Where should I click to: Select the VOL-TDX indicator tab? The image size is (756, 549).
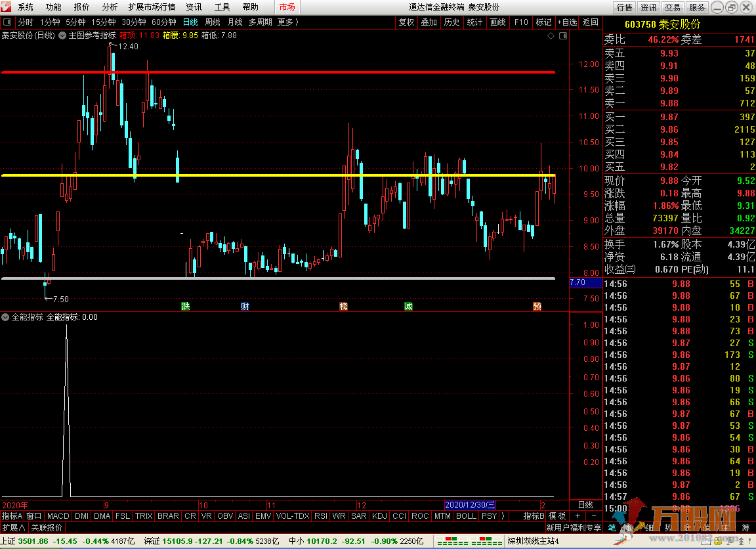(293, 516)
